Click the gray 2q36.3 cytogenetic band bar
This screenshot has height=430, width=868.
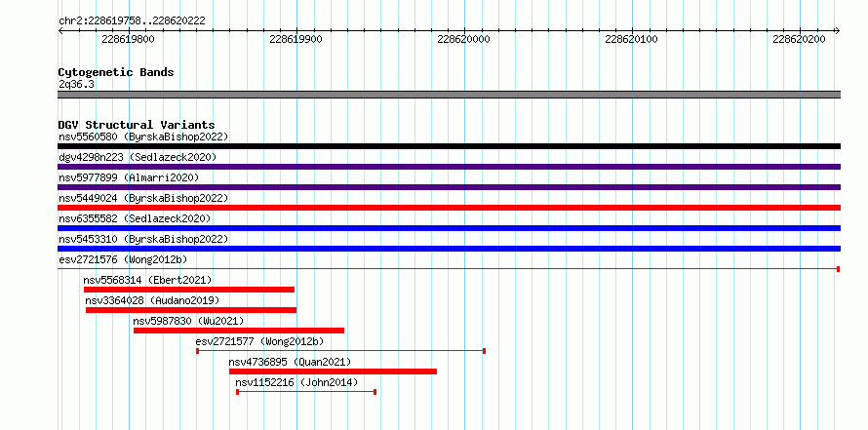coord(449,95)
